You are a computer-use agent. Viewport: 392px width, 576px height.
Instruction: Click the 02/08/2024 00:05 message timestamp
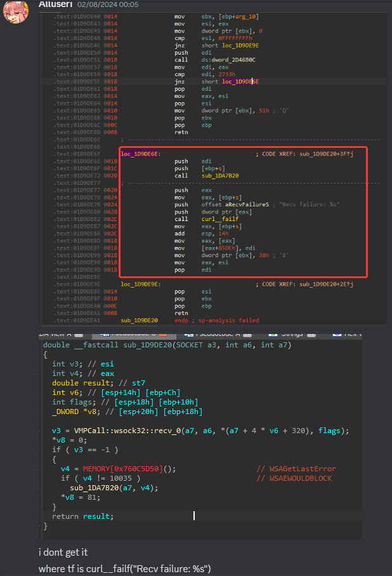99,4
